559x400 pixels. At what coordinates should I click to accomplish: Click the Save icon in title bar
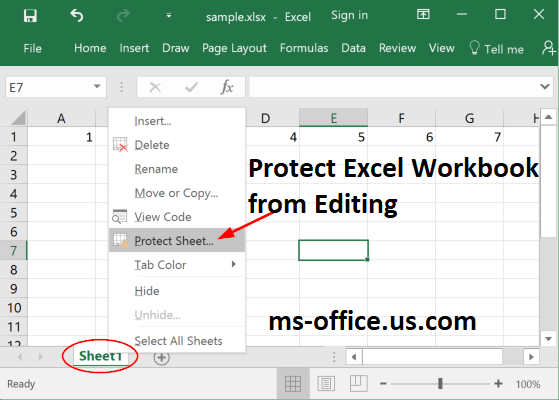(30, 16)
